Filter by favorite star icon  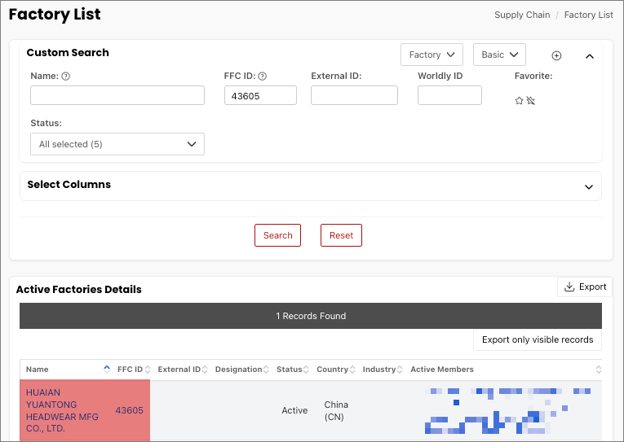(x=519, y=100)
